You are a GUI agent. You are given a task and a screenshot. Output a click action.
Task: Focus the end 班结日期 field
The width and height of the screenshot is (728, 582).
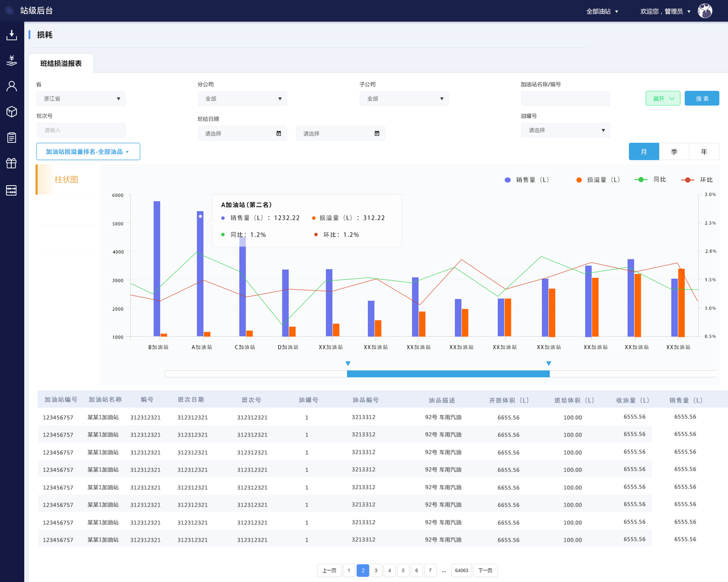pyautogui.click(x=340, y=133)
